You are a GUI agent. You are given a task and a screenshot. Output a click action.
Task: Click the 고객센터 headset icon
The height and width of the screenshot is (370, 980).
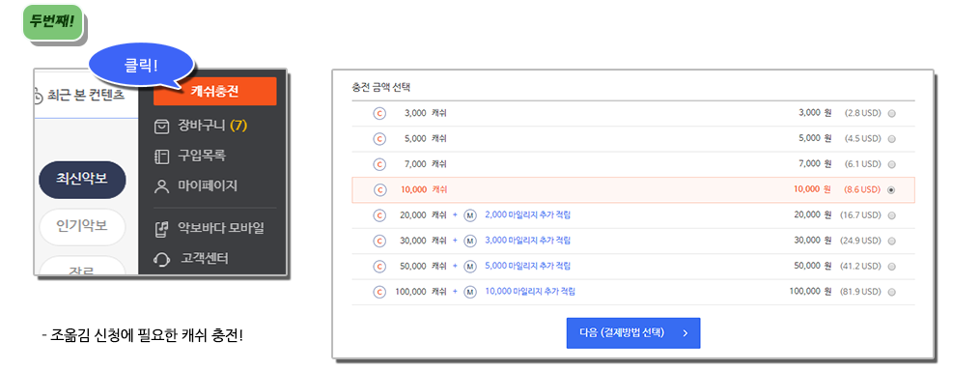coord(161,259)
